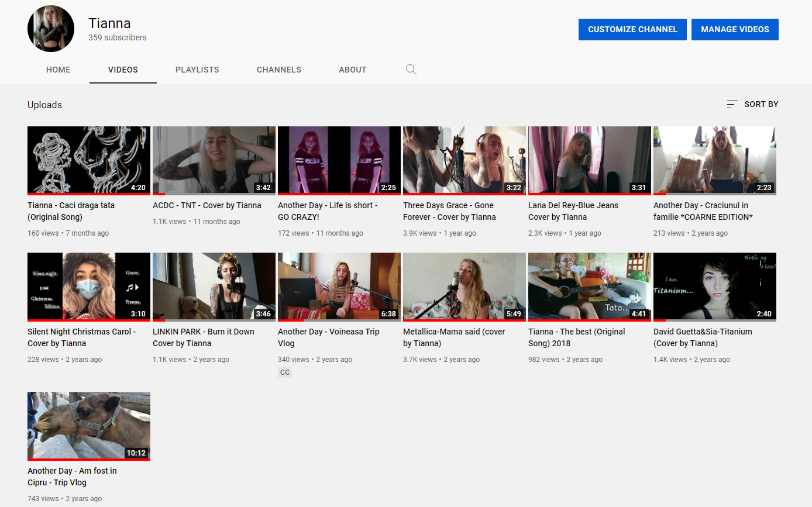Open the Lana Del Rey Blue Jeans thumbnail
The width and height of the screenshot is (812, 507).
590,160
